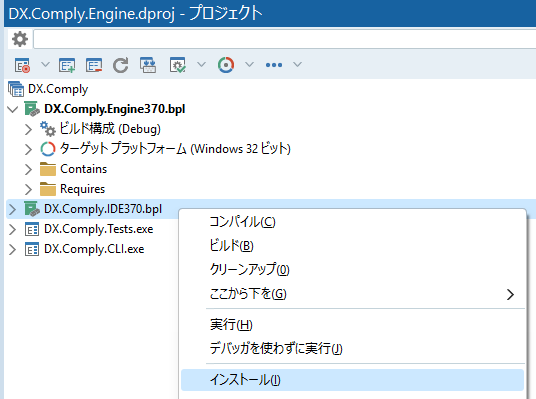Open the ここから下を(G) submenu
This screenshot has height=399, width=536.
pos(352,294)
